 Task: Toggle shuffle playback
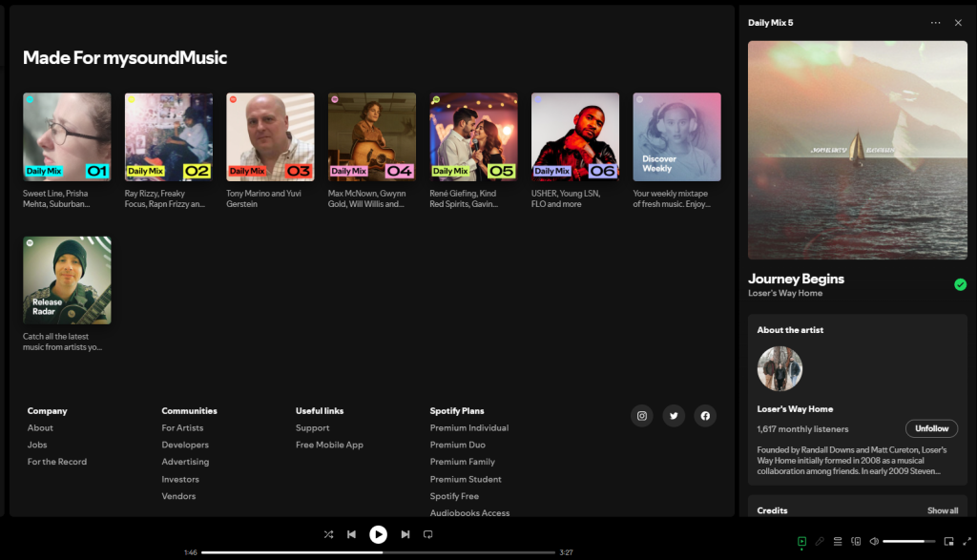coord(328,534)
